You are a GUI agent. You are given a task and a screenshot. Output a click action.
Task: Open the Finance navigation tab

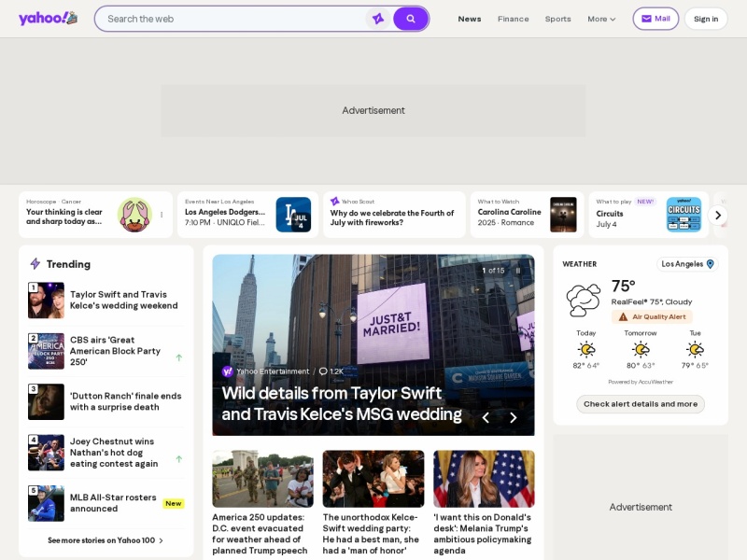pyautogui.click(x=513, y=19)
